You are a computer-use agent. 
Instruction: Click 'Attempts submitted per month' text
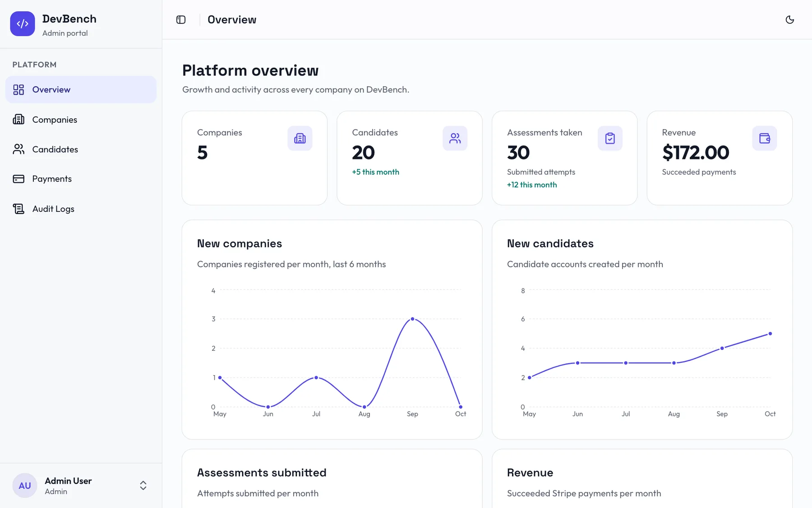click(258, 494)
